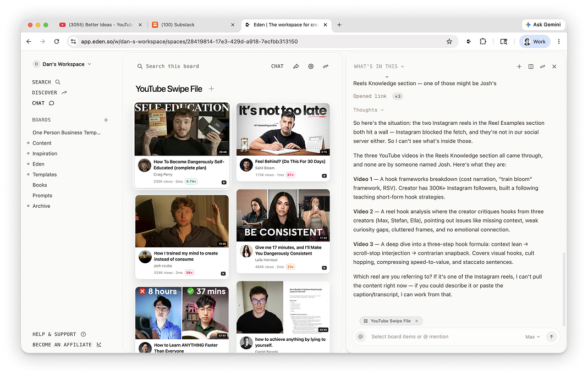
Task: Add a new board with plus icon
Action: pos(106,120)
